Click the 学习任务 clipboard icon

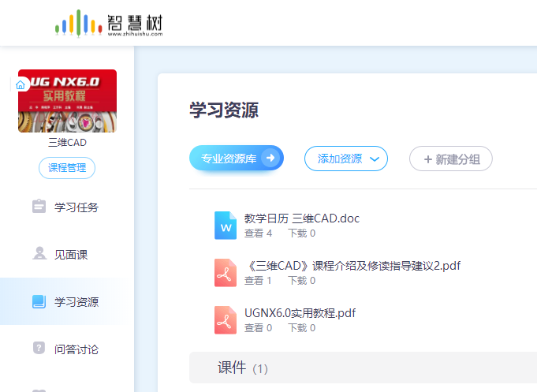[x=39, y=207]
